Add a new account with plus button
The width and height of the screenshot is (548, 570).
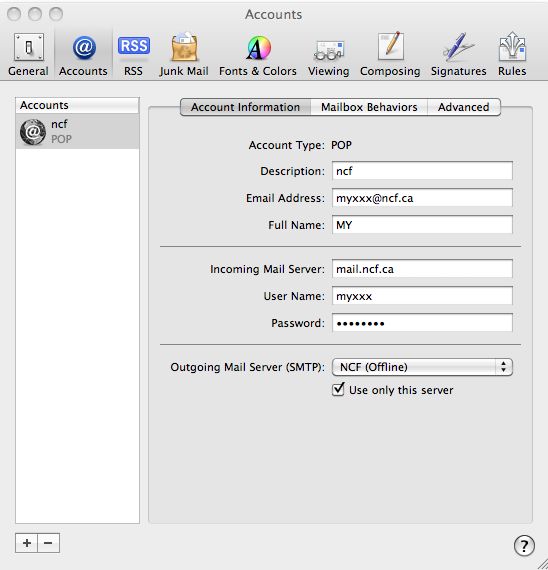[x=27, y=543]
